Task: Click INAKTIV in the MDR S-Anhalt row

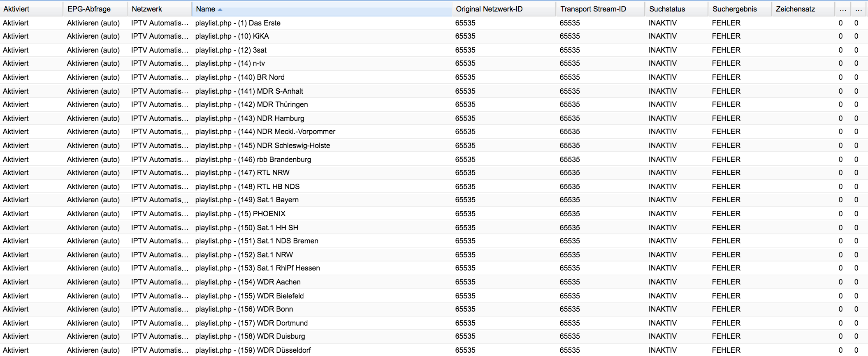Action: tap(663, 91)
